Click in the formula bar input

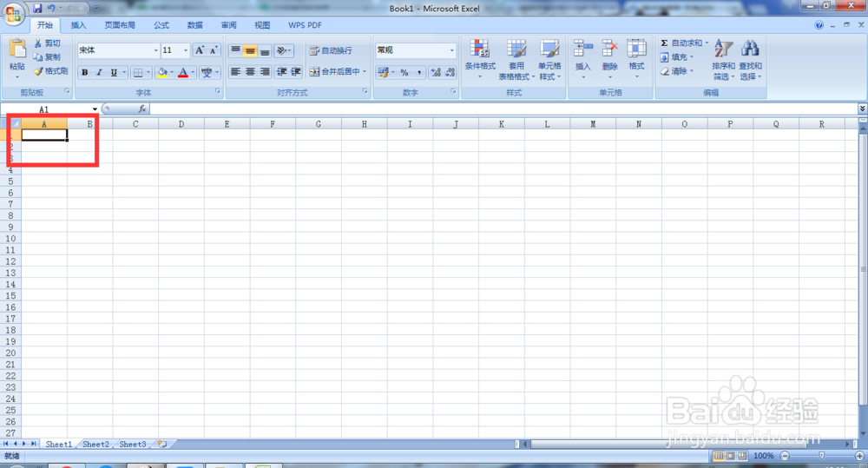(x=503, y=109)
